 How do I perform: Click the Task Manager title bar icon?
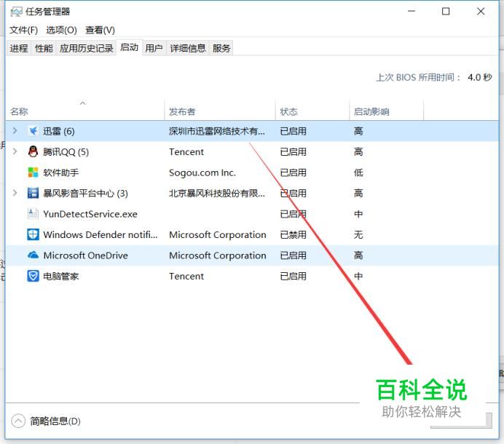[x=16, y=12]
